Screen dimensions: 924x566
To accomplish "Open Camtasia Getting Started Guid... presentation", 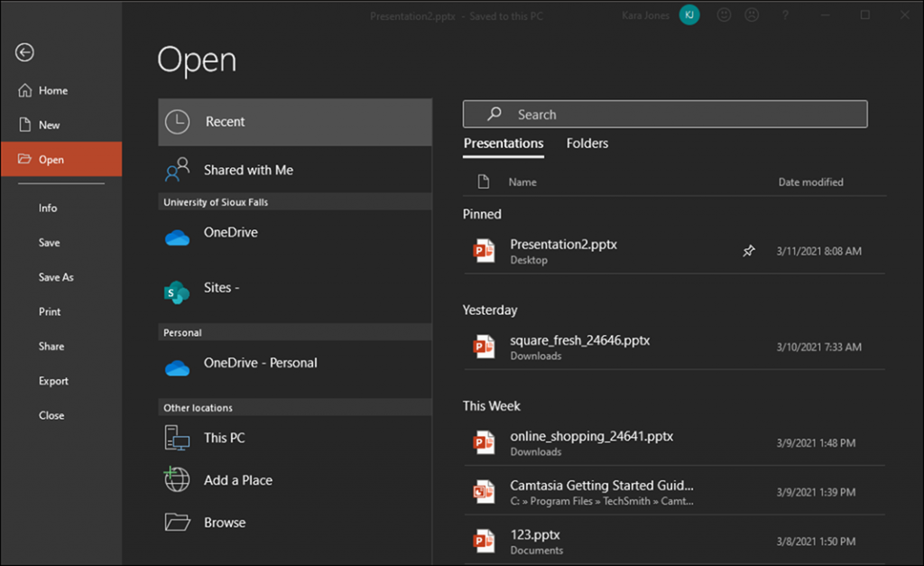I will (x=602, y=486).
